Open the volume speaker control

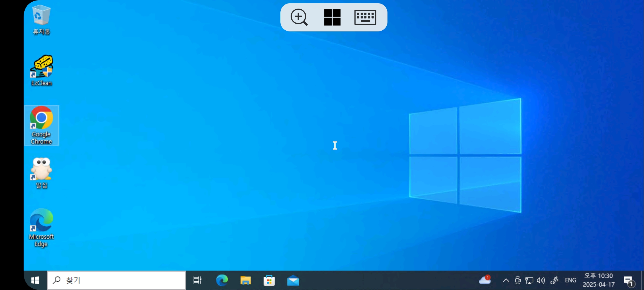click(541, 280)
